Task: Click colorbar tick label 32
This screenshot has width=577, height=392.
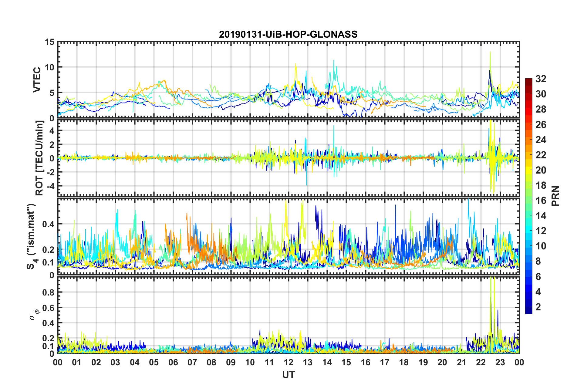Action: (x=541, y=79)
